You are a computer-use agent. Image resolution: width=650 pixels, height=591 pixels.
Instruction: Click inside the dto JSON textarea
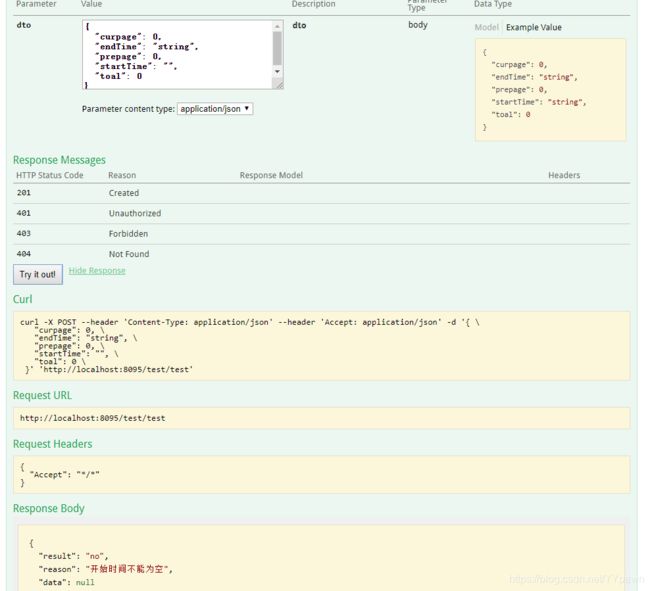pos(177,55)
